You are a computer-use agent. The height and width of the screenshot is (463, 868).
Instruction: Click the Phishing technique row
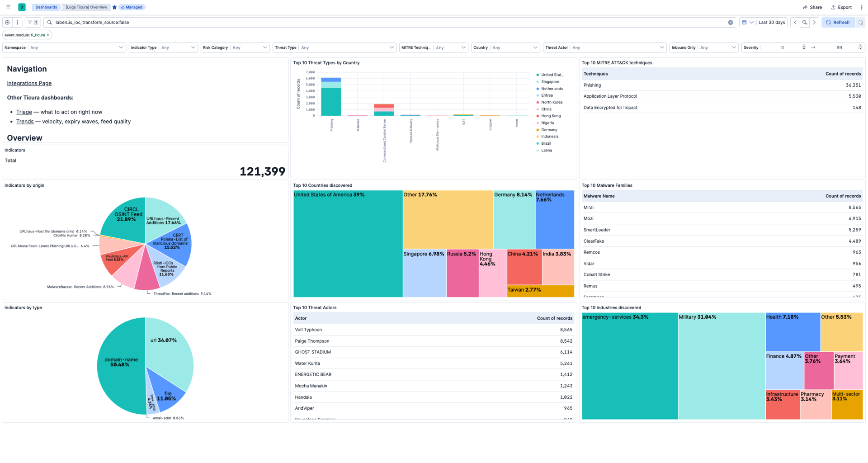click(x=722, y=85)
